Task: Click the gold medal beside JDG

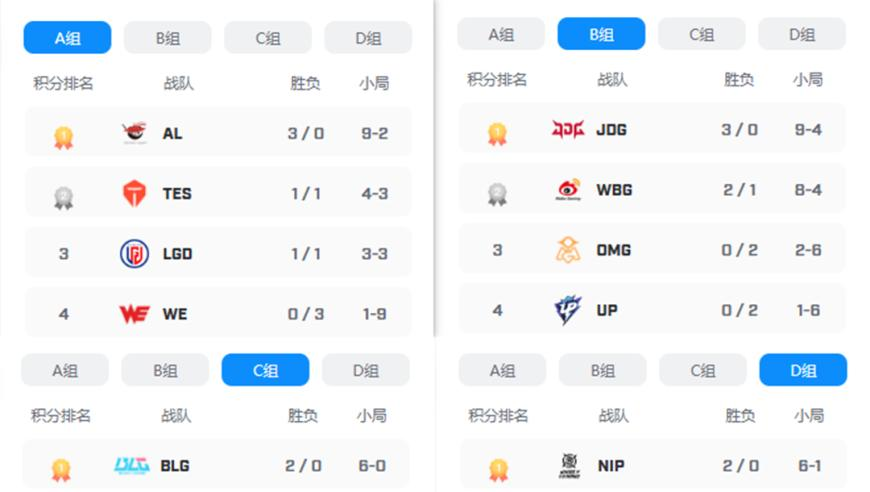Action: (497, 134)
